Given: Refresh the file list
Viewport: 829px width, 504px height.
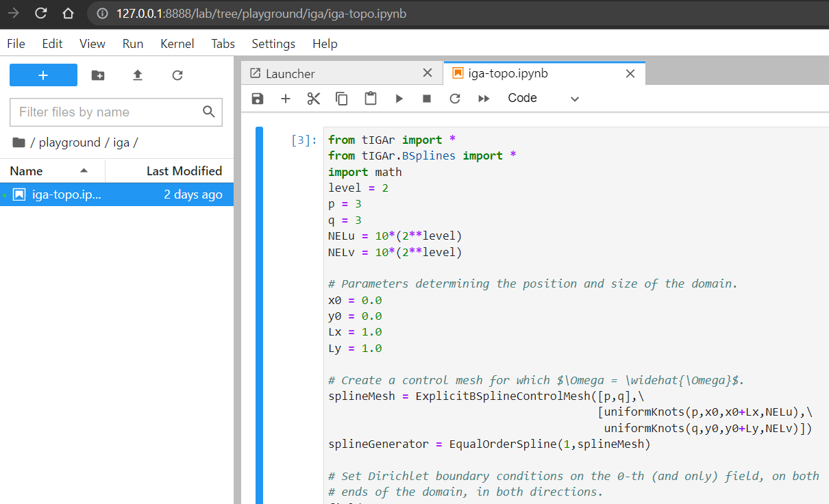Looking at the screenshot, I should click(177, 75).
